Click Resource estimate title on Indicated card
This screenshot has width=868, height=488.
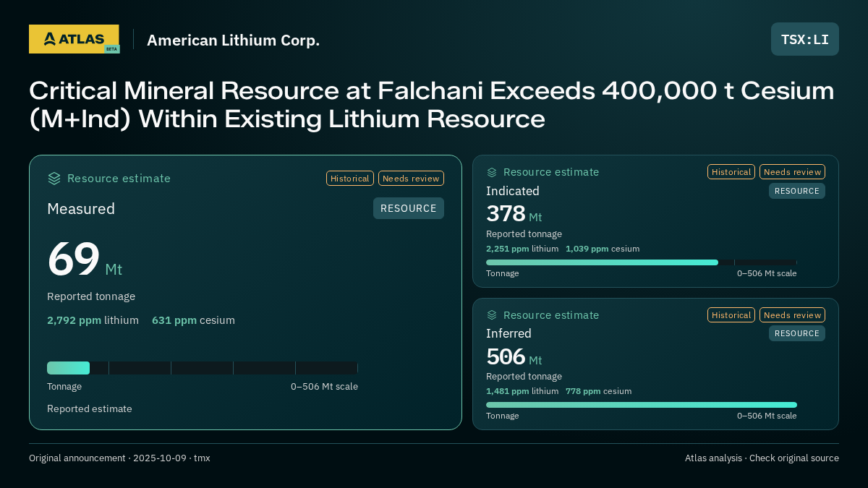click(x=551, y=172)
